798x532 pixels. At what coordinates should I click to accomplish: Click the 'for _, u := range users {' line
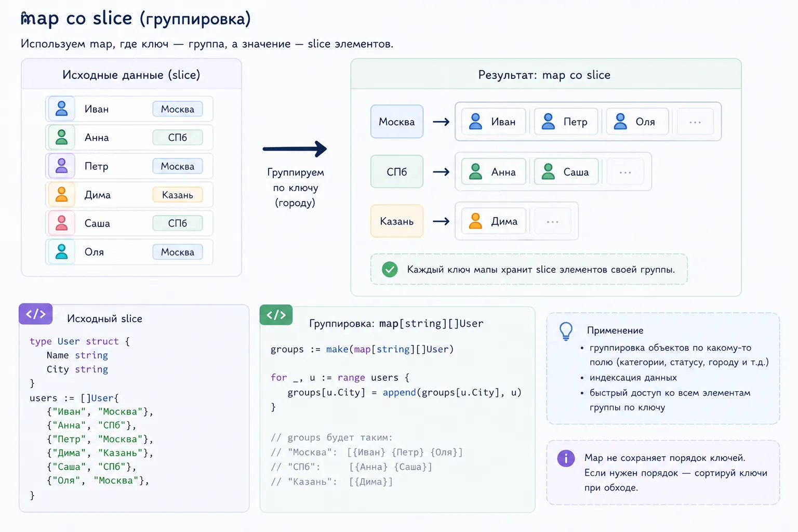coord(340,377)
